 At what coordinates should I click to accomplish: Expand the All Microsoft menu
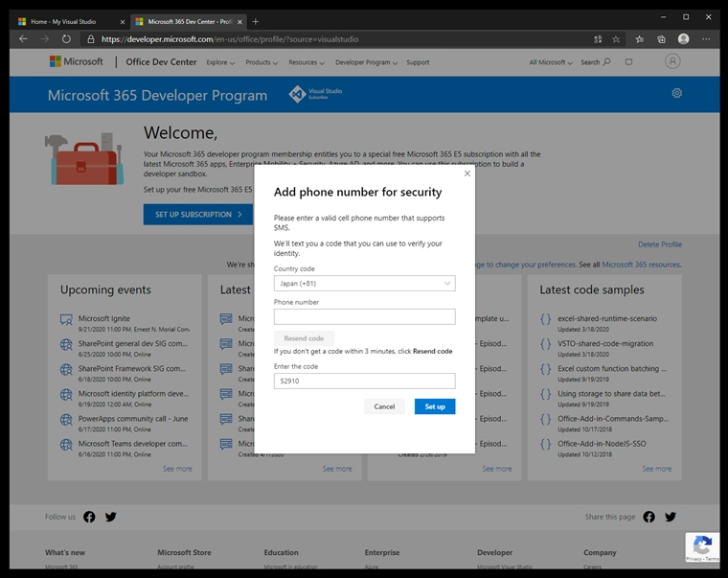(x=551, y=62)
